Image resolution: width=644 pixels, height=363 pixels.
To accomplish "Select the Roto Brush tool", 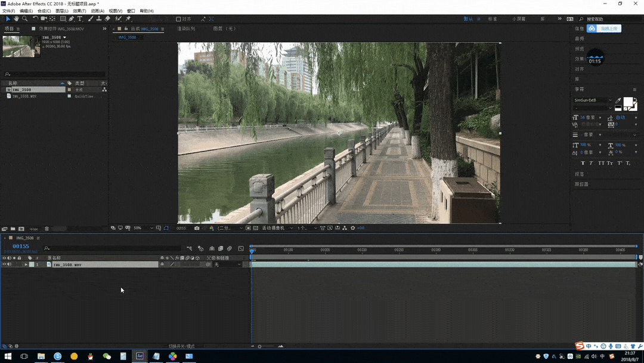I will [118, 19].
